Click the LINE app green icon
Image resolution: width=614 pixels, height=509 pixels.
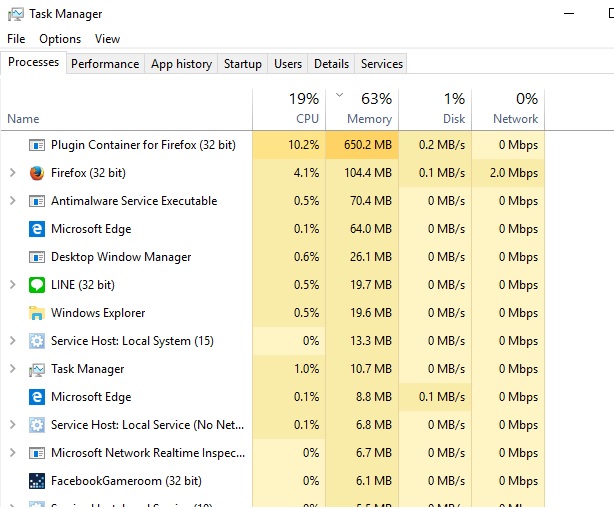click(x=37, y=285)
